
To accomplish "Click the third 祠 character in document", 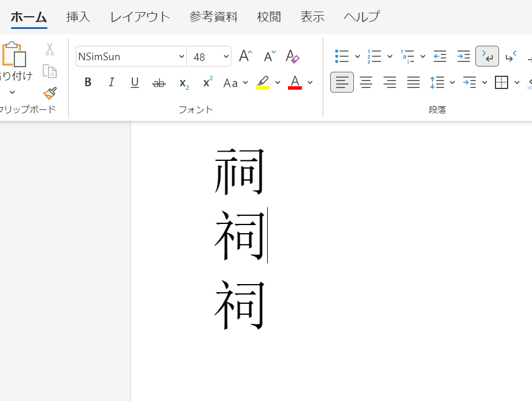I will pyautogui.click(x=239, y=306).
